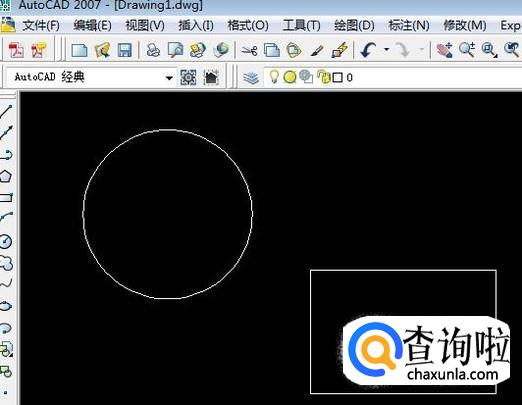522x405 pixels.
Task: Choose the Circle tool in the draw toolbar
Action: (x=6, y=241)
